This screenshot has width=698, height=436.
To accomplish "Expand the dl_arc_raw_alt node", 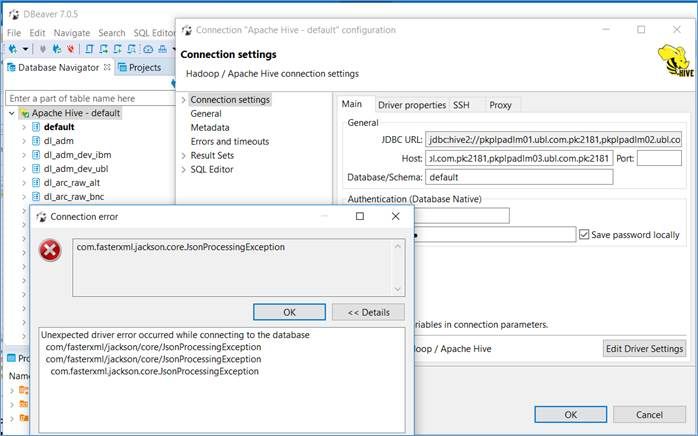I will tap(24, 183).
